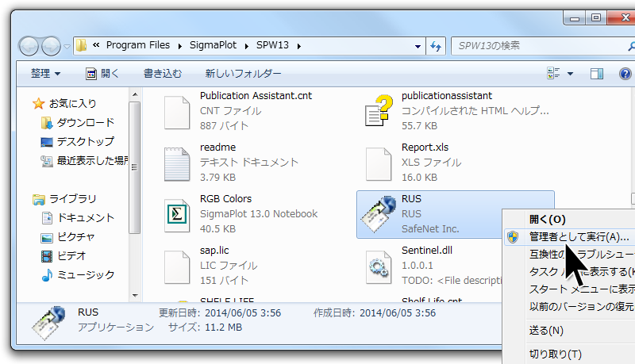This screenshot has height=364, width=635.
Task: Select the Report.xls file icon
Action: [379, 164]
